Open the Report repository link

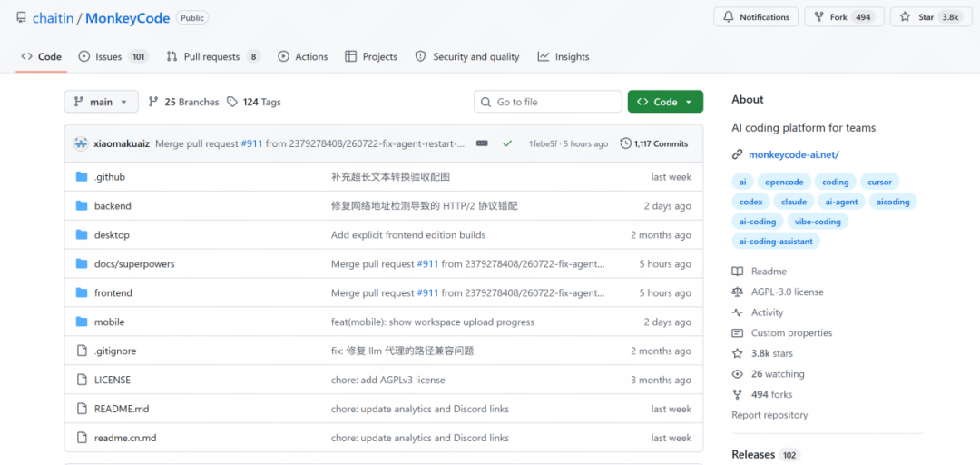pos(769,415)
